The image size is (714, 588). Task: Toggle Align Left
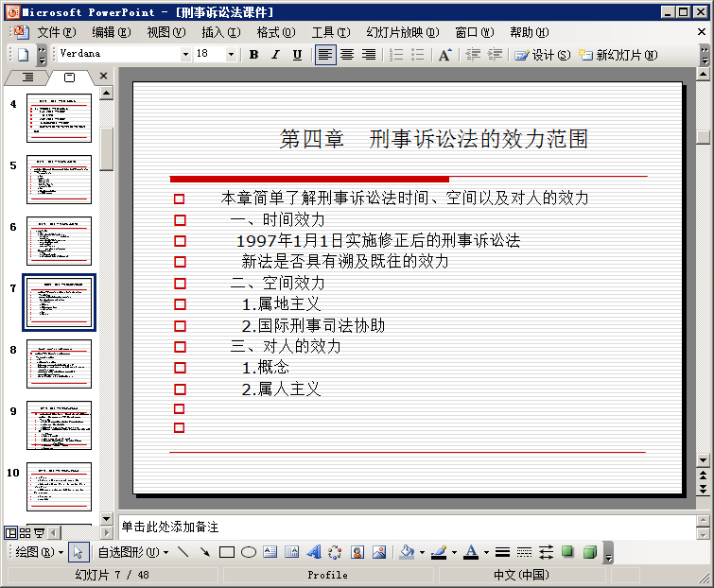(325, 55)
